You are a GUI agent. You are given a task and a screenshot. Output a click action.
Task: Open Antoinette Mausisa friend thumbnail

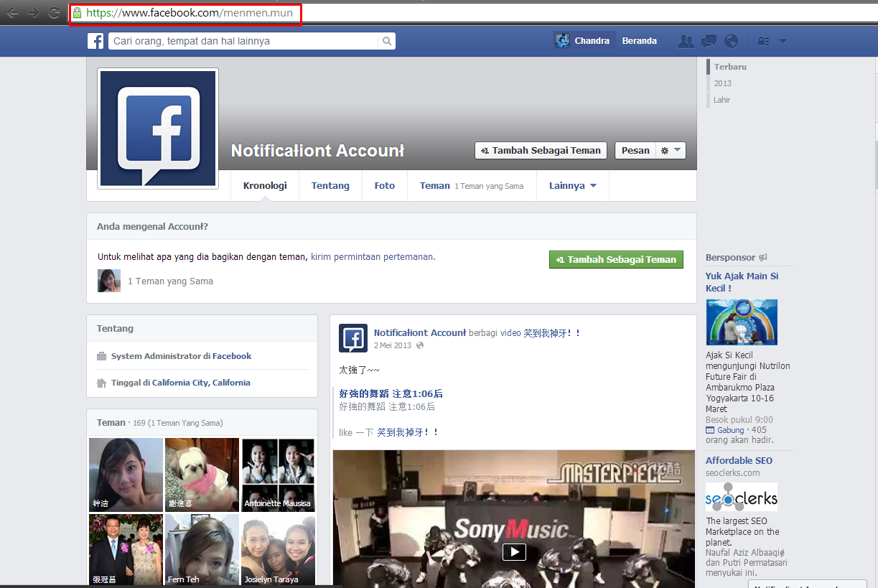279,475
